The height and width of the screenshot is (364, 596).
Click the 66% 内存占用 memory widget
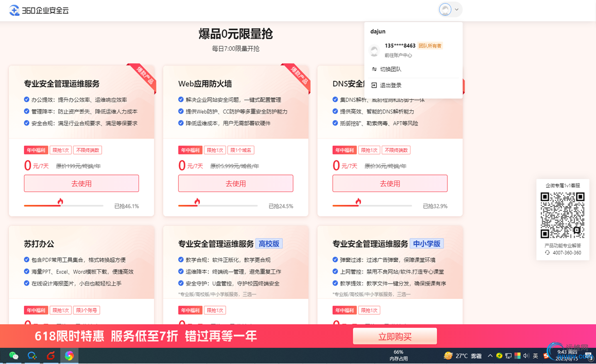point(398,355)
